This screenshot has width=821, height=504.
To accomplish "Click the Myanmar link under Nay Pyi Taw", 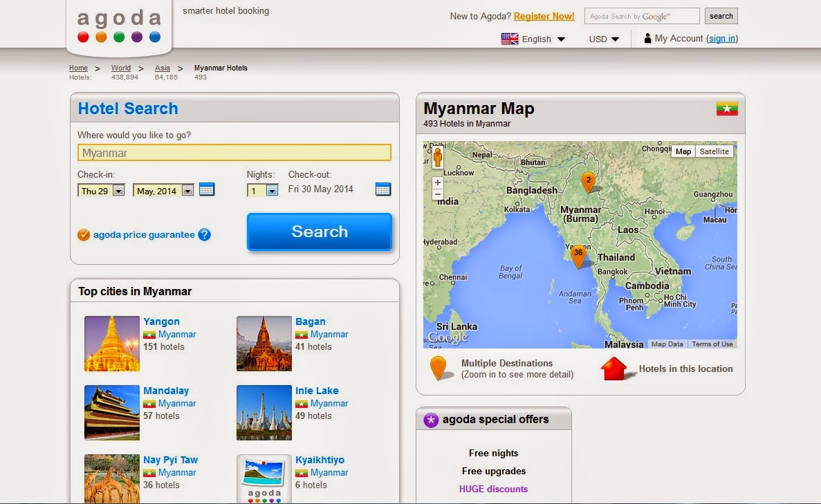I will pos(177,473).
